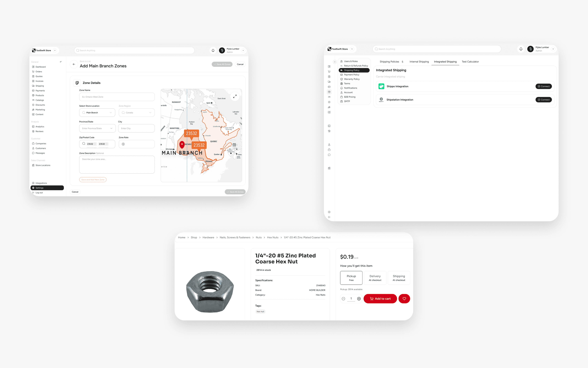Click the bell icon in Add Zones window
The width and height of the screenshot is (588, 368).
click(213, 50)
